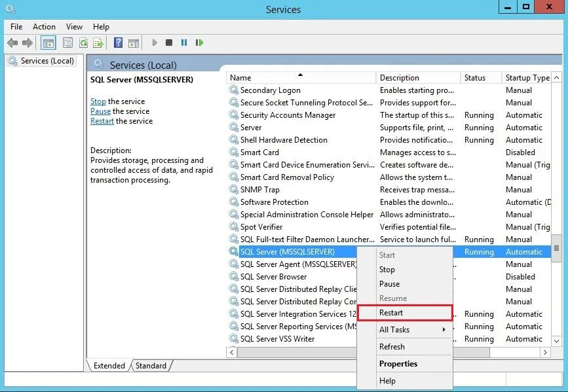
Task: Click the vertical scrollbar down arrow
Action: 556,340
